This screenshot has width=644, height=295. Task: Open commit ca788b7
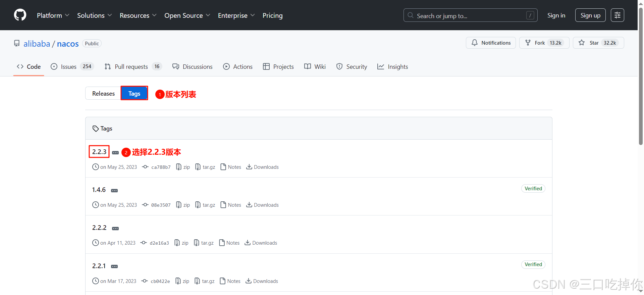(156, 167)
